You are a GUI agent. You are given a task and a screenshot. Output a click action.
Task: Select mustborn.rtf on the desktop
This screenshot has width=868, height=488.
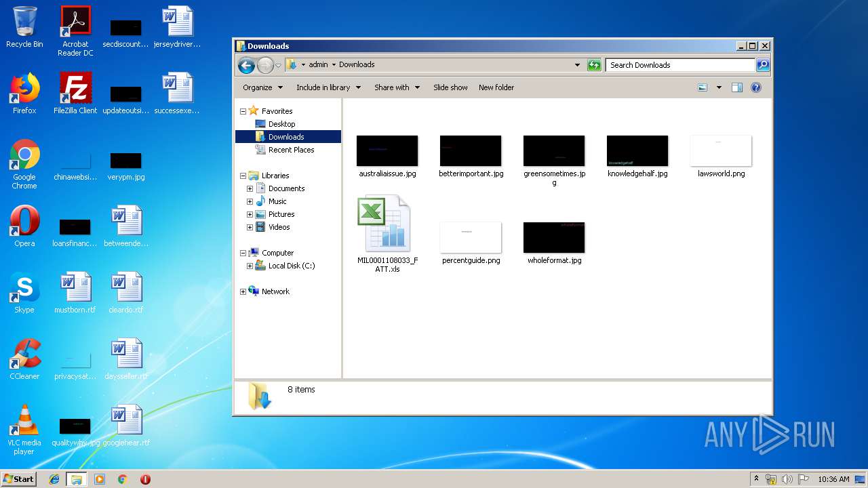(x=75, y=293)
